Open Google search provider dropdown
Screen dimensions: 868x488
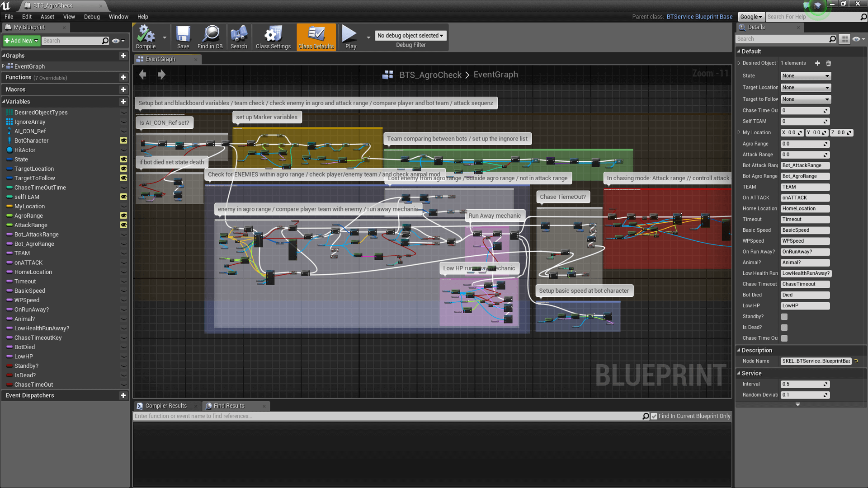pyautogui.click(x=751, y=17)
